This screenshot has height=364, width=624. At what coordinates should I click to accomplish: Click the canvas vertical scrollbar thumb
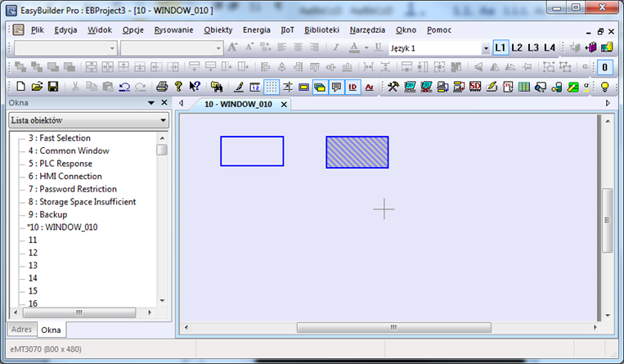[607, 220]
